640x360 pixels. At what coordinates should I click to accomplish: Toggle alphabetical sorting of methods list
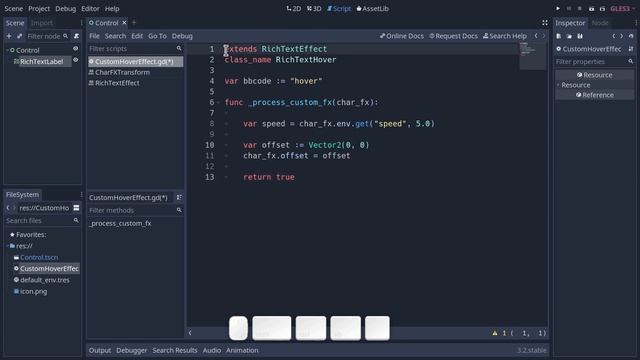pyautogui.click(x=179, y=198)
